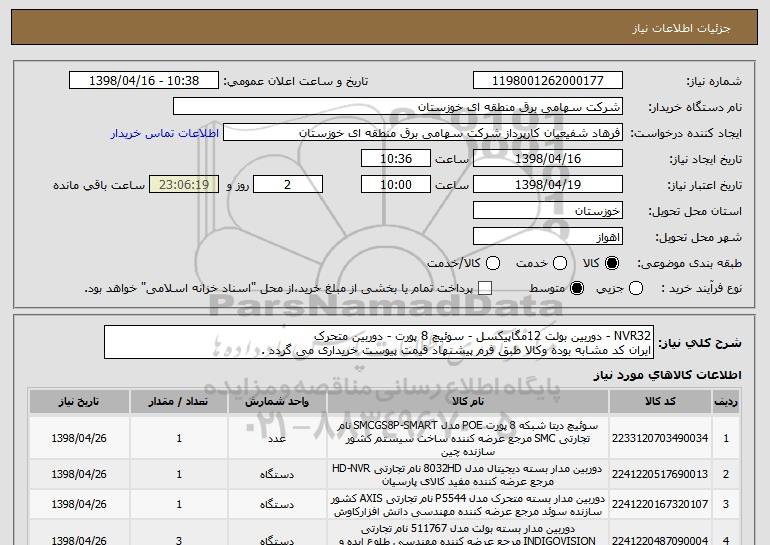The width and height of the screenshot is (770, 545).
Task: Click the تاریخ نیاز column header
Action: [79, 402]
